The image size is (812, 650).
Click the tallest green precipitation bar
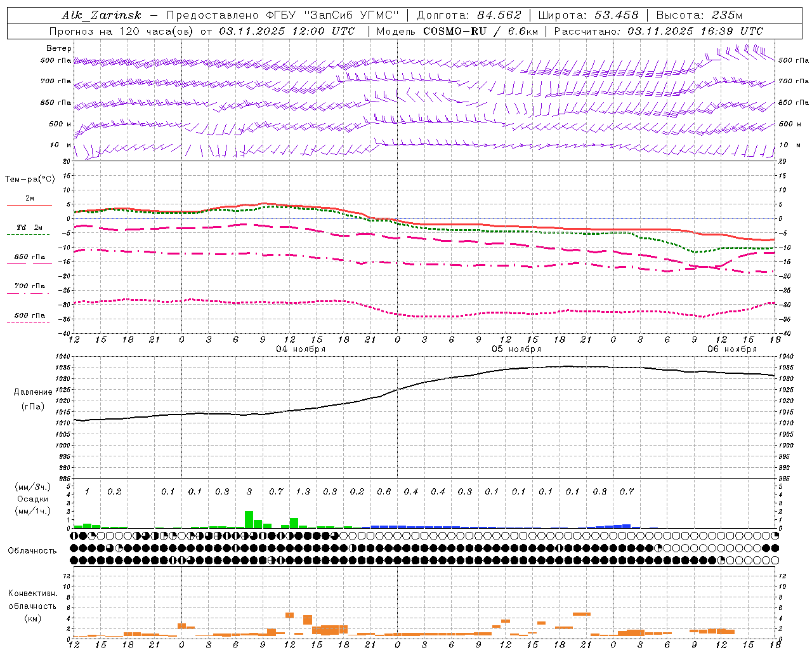(249, 519)
